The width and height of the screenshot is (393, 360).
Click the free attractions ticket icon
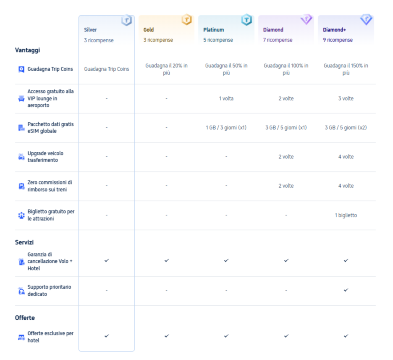pyautogui.click(x=21, y=215)
